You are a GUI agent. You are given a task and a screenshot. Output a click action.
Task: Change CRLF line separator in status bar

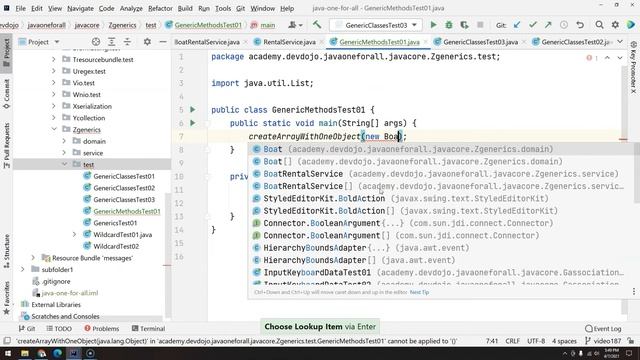[512, 341]
